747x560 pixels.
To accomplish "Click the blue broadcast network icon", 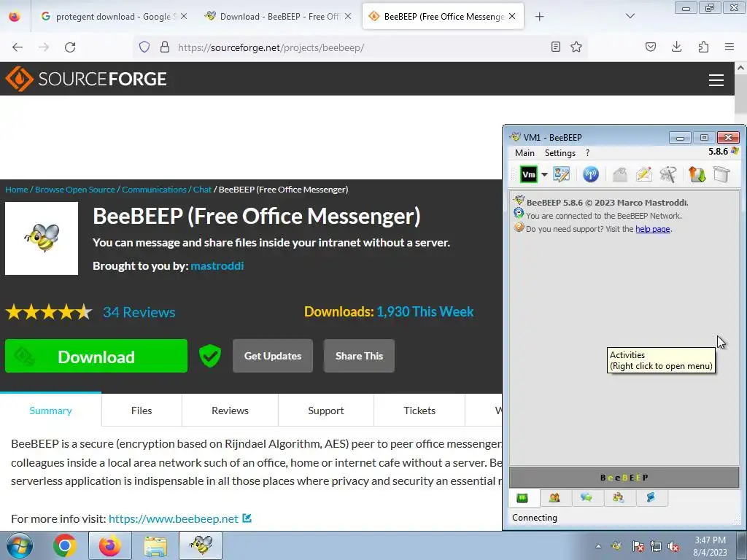I will (591, 174).
